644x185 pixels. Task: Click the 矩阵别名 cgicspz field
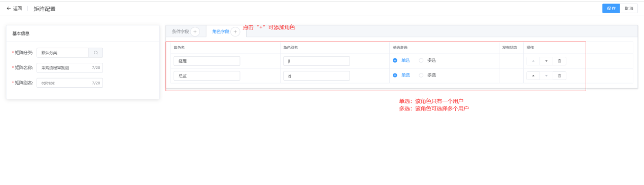click(x=70, y=83)
